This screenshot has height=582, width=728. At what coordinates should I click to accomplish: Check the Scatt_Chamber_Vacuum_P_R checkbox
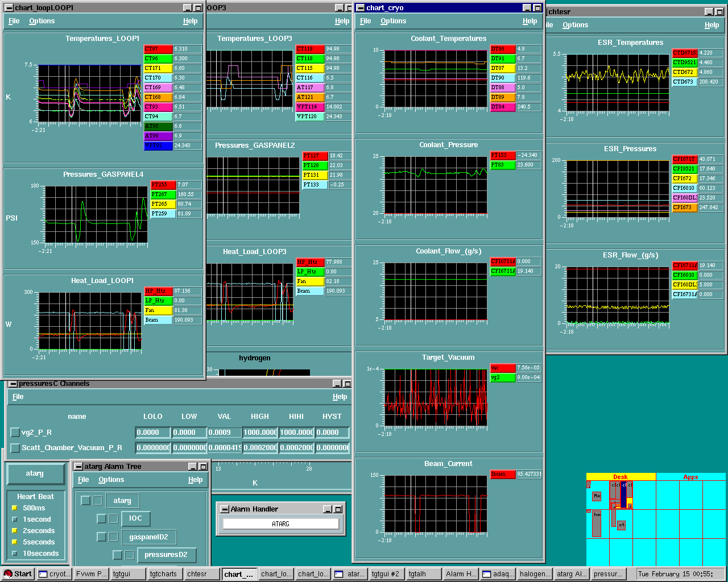coord(15,448)
